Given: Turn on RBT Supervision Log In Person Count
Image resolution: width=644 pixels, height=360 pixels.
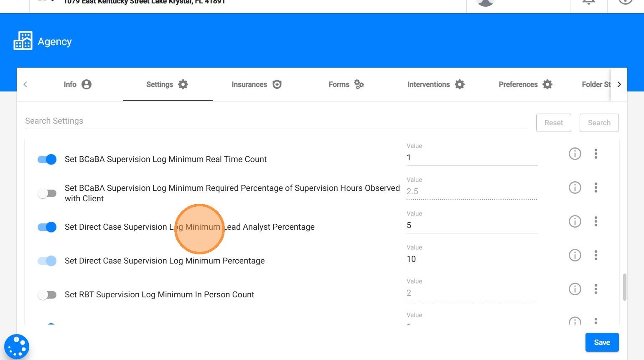Looking at the screenshot, I should [47, 295].
